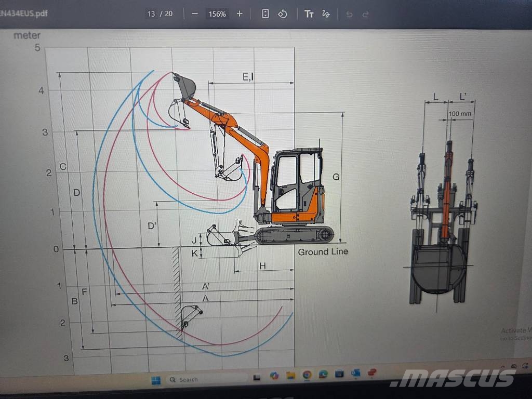Click the taskbar Search box
This screenshot has width=532, height=399.
pos(208,379)
